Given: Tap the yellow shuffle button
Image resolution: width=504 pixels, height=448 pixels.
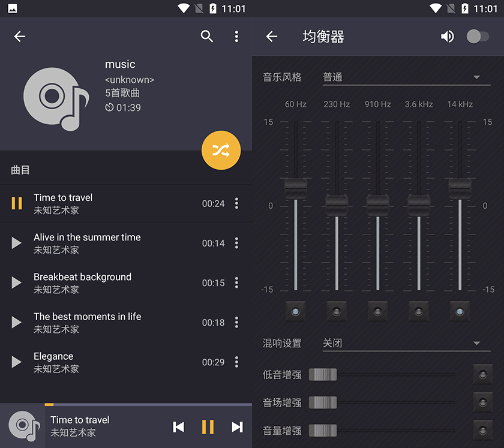Looking at the screenshot, I should 221,150.
